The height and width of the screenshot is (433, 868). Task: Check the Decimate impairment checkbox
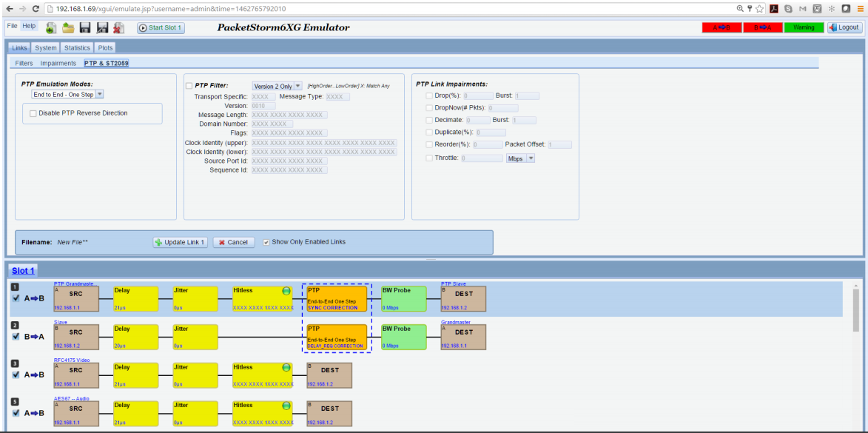tap(429, 120)
